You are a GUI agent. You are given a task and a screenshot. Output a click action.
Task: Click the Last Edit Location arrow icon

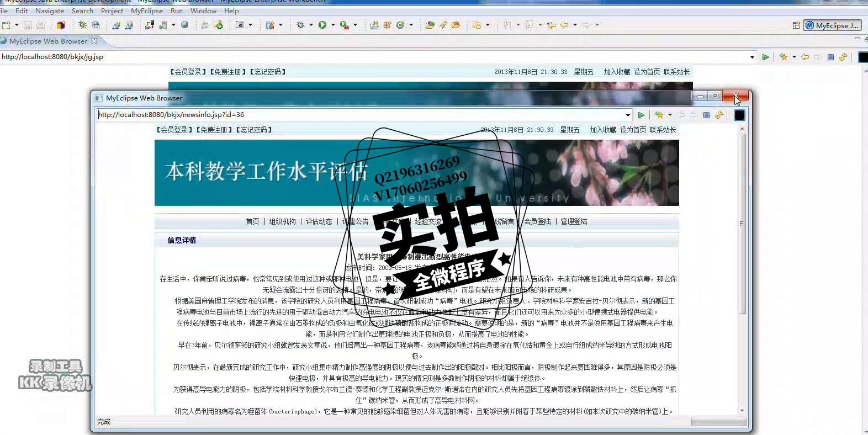coord(551,25)
